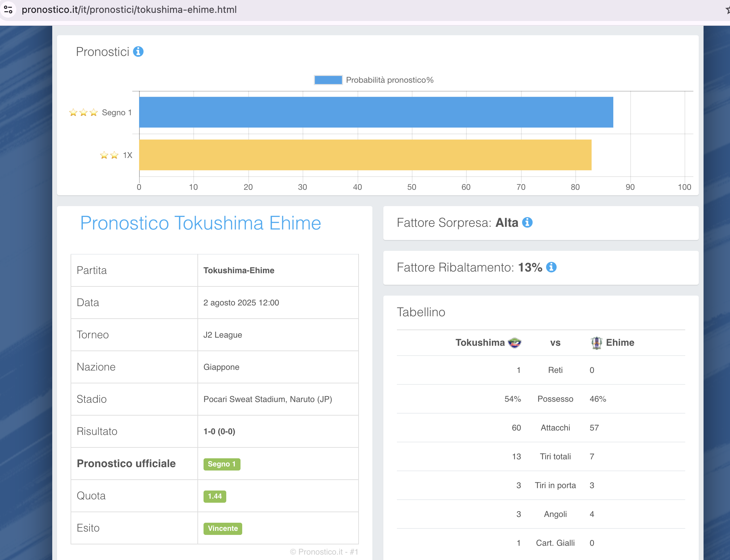Screen dimensions: 730x560
Task: Click the Vincente outcome badge
Action: [223, 528]
